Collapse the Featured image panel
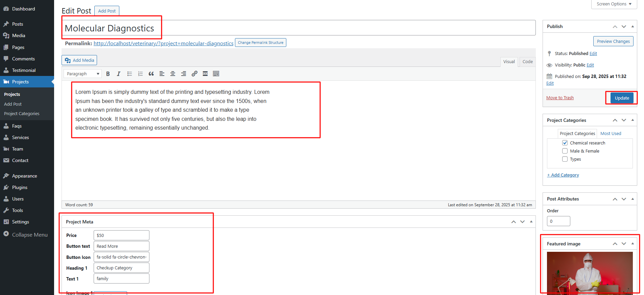644x295 pixels. [633, 244]
